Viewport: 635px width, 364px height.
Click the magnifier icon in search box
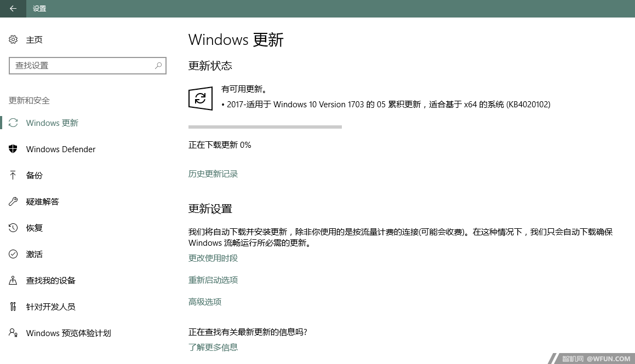coord(158,66)
